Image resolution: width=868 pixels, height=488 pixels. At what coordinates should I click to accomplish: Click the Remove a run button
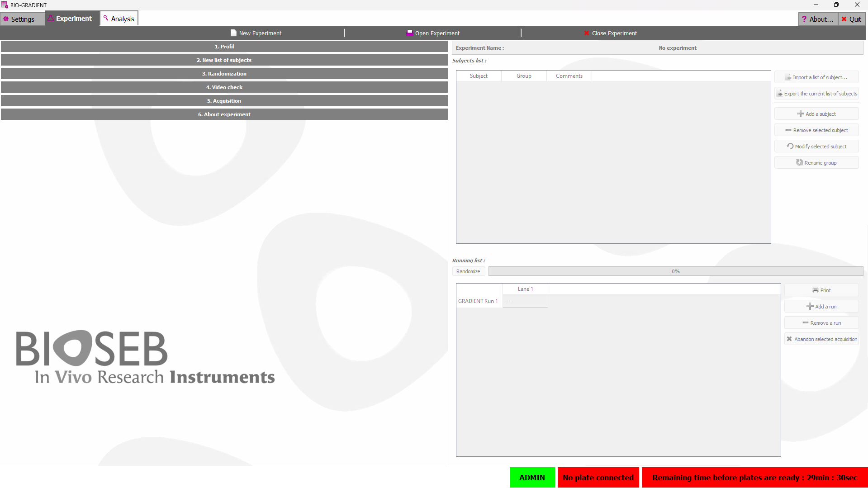click(x=821, y=323)
